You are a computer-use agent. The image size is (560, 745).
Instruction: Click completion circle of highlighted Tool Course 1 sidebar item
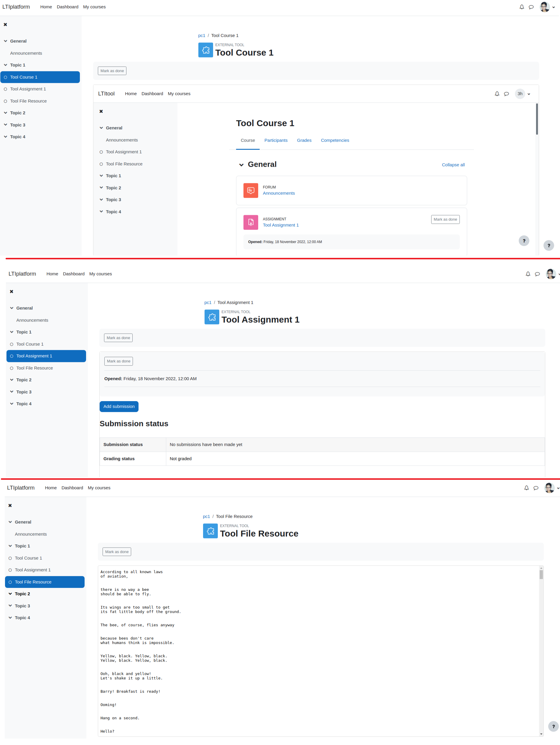pyautogui.click(x=5, y=77)
